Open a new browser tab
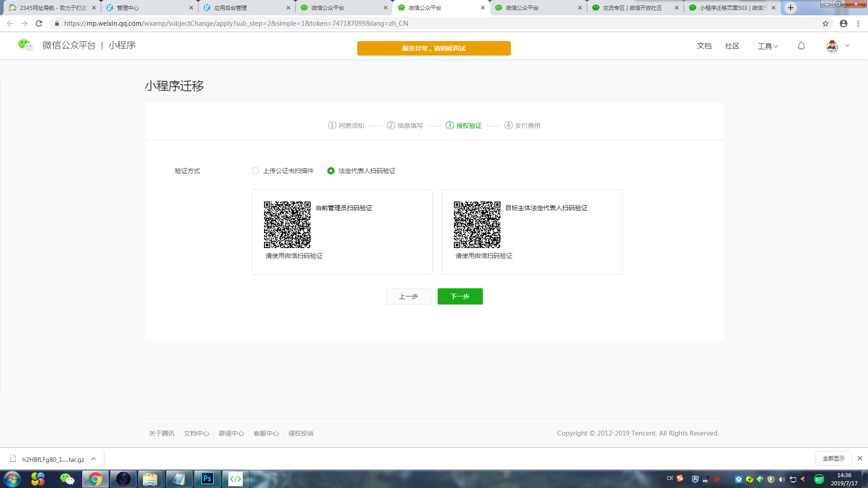868x488 pixels. point(790,8)
